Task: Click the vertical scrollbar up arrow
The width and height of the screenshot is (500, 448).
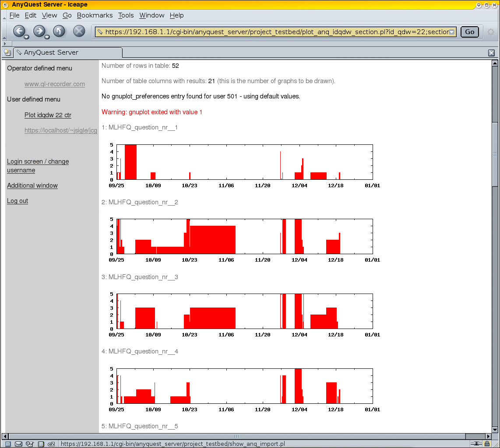Action: click(x=495, y=63)
